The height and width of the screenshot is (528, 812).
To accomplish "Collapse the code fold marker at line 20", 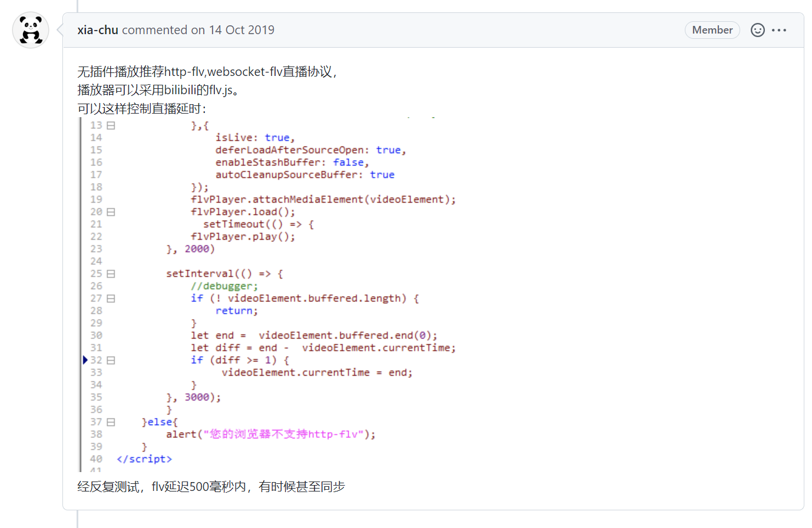I will coord(111,212).
